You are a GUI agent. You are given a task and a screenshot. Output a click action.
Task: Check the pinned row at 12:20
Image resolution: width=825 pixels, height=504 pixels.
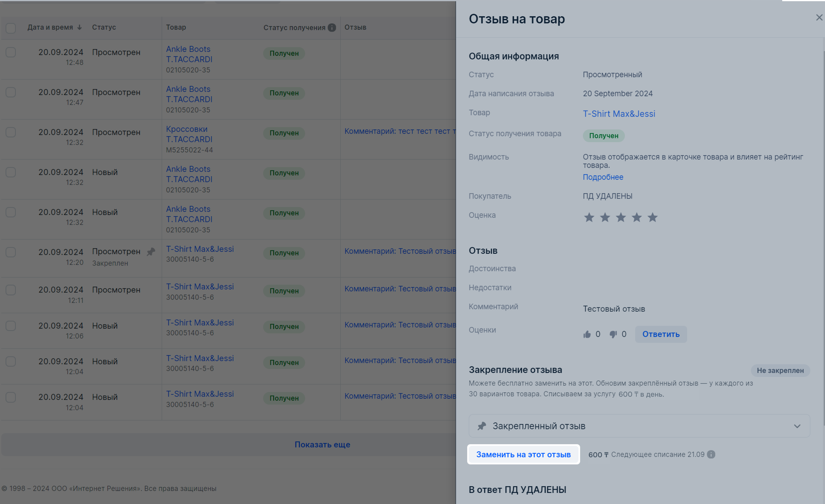(x=11, y=252)
